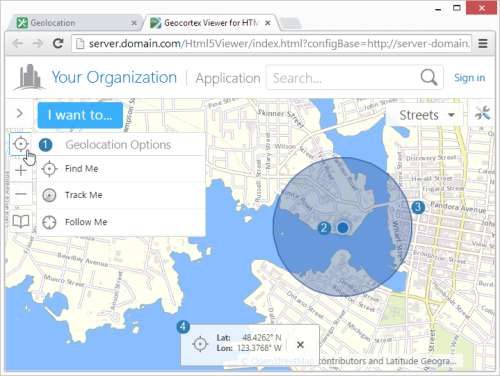The width and height of the screenshot is (500, 376).
Task: Click the browser back arrow
Action: (x=17, y=43)
